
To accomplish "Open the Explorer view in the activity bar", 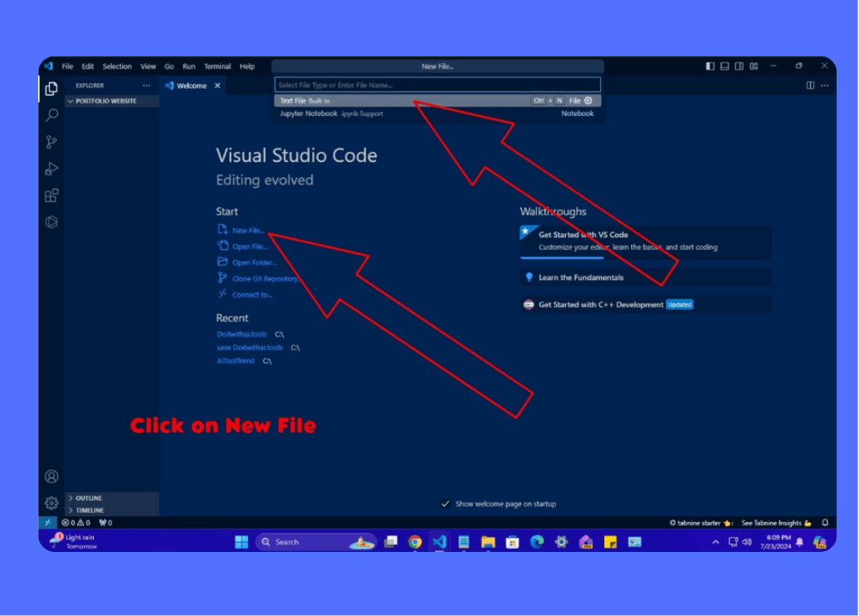I will (x=52, y=88).
